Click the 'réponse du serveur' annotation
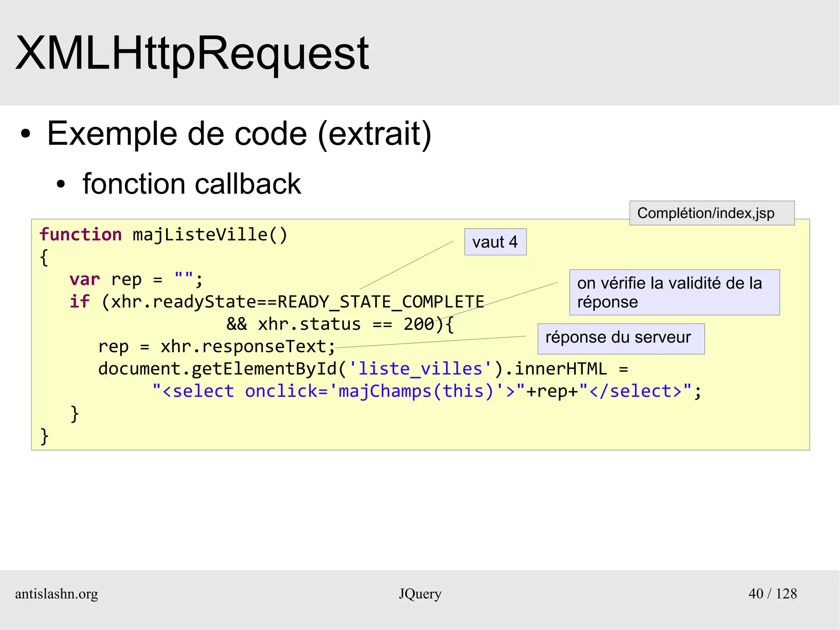Image resolution: width=840 pixels, height=630 pixels. click(x=621, y=339)
